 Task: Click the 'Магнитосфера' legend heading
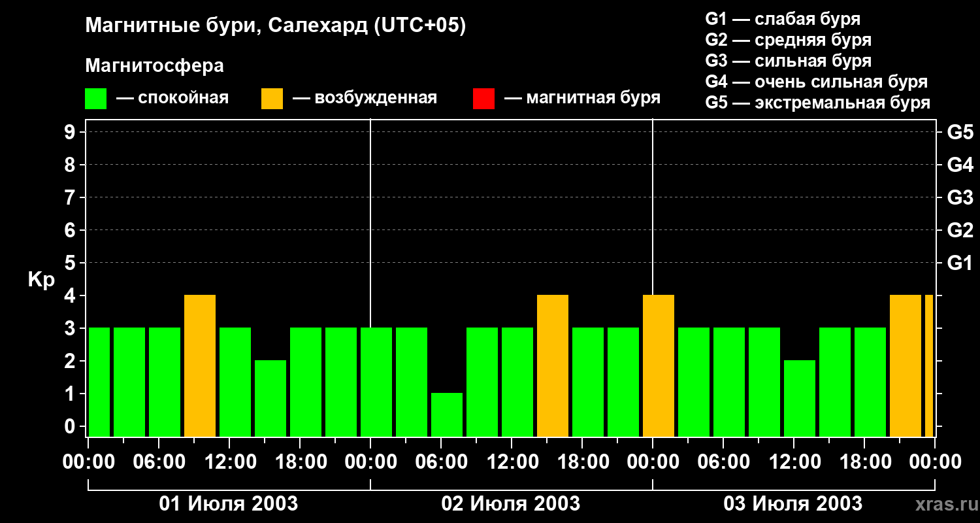pos(154,66)
